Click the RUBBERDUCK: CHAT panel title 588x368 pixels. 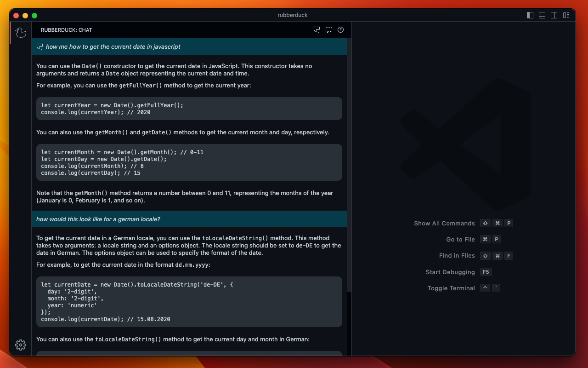click(67, 30)
